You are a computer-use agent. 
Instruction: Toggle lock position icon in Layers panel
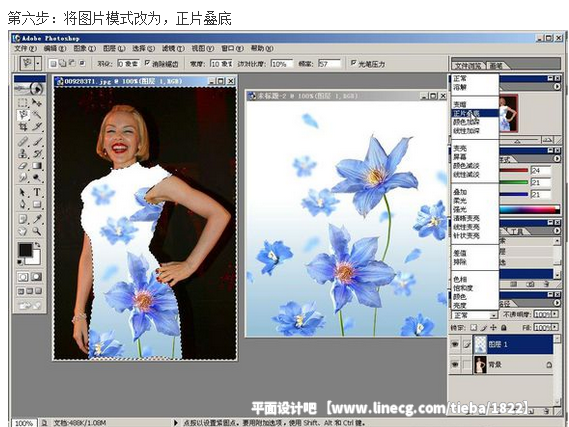click(493, 328)
